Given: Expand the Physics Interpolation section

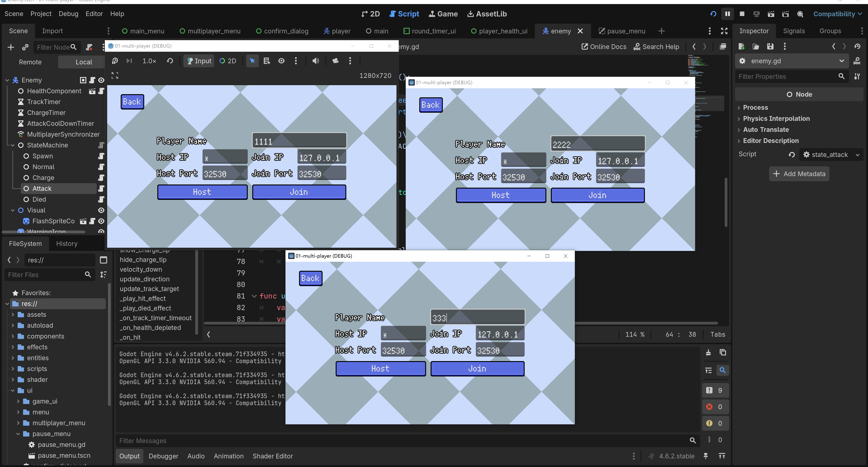Looking at the screenshot, I should point(776,119).
